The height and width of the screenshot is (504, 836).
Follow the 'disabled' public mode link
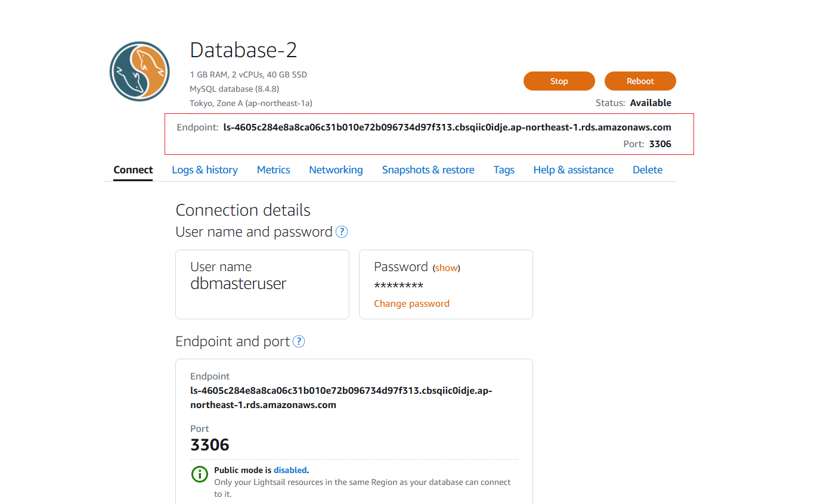point(290,470)
